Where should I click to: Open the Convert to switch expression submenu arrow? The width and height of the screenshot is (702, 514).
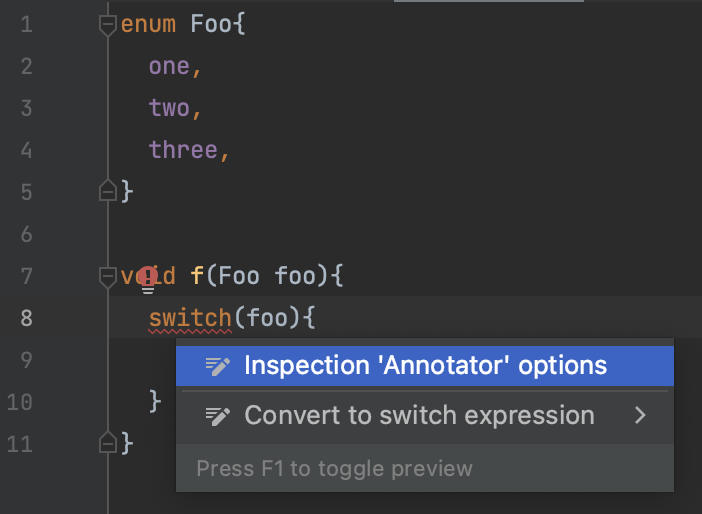641,415
